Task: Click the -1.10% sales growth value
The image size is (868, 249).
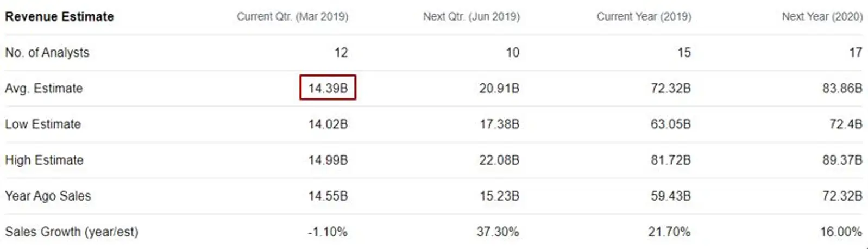Action: coord(328,232)
